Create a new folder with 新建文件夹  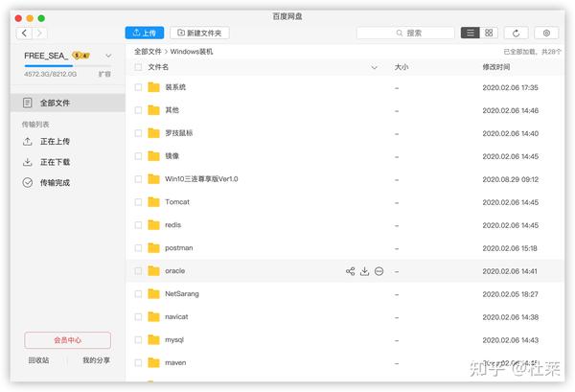click(x=200, y=33)
